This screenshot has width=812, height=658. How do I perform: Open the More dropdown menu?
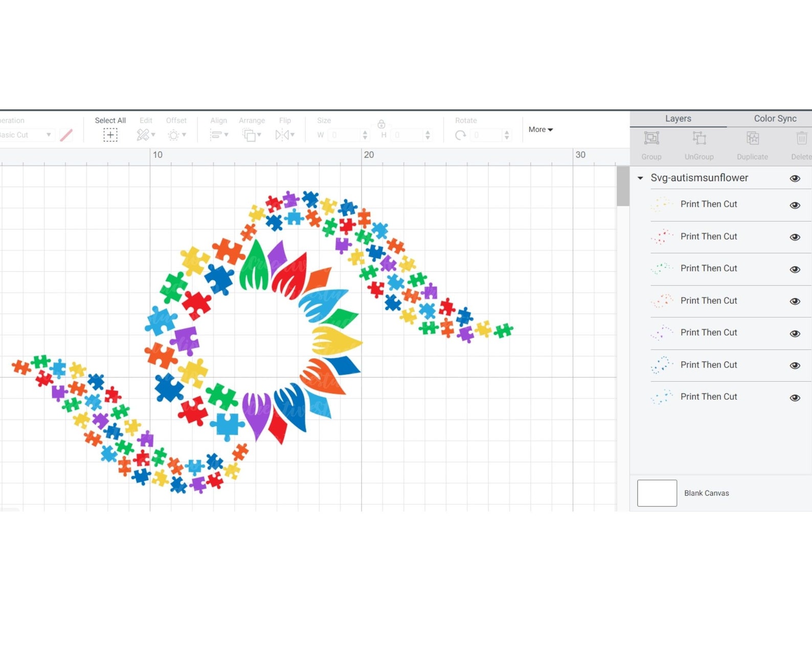point(540,129)
